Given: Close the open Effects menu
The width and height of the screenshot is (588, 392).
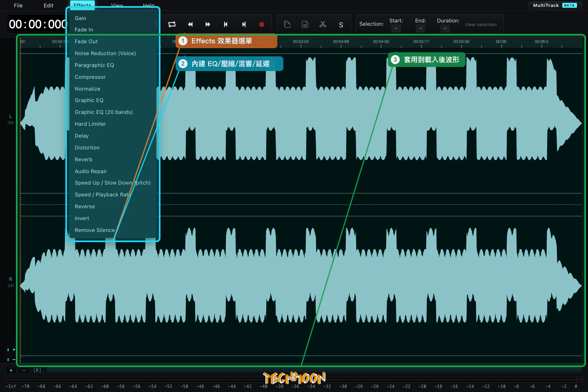Looking at the screenshot, I should pos(82,5).
